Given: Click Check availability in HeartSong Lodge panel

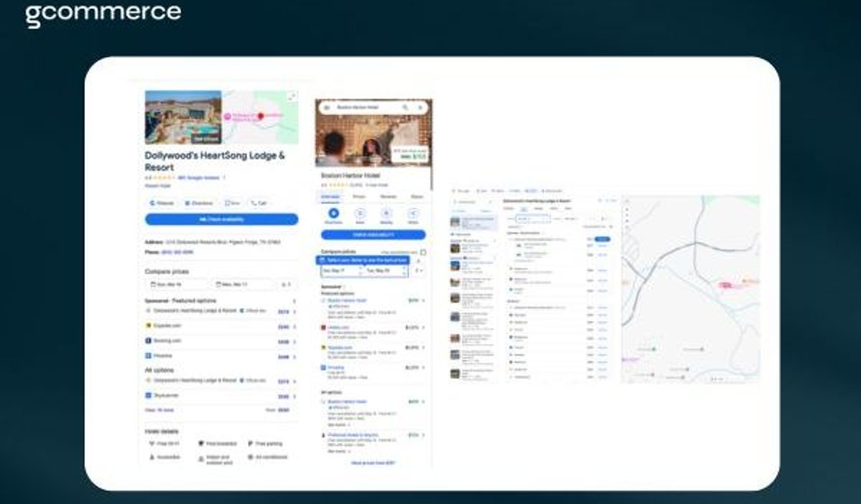Looking at the screenshot, I should [221, 219].
